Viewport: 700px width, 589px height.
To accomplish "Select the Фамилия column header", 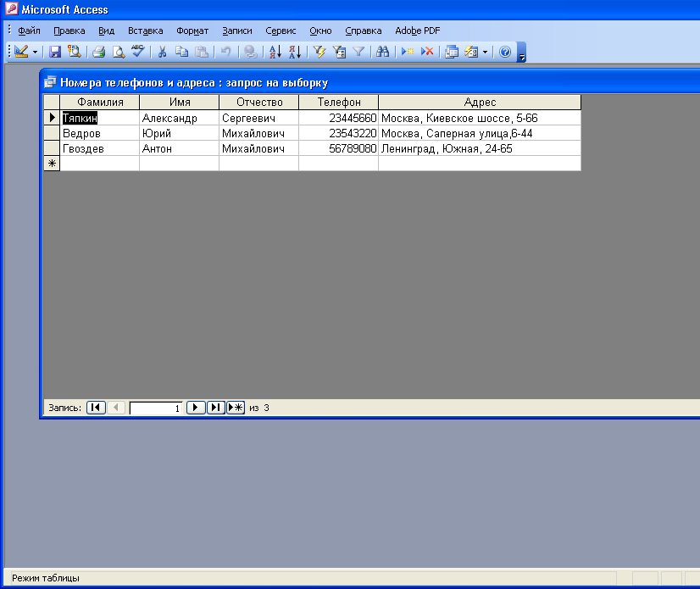I will click(x=100, y=103).
